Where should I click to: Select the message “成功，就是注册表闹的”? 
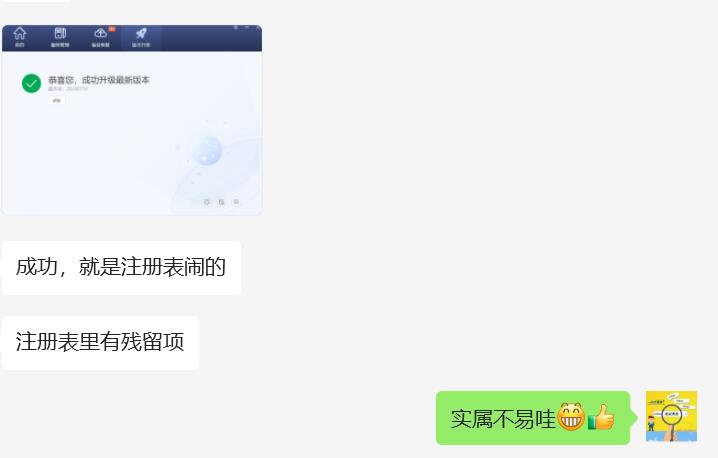[121, 267]
